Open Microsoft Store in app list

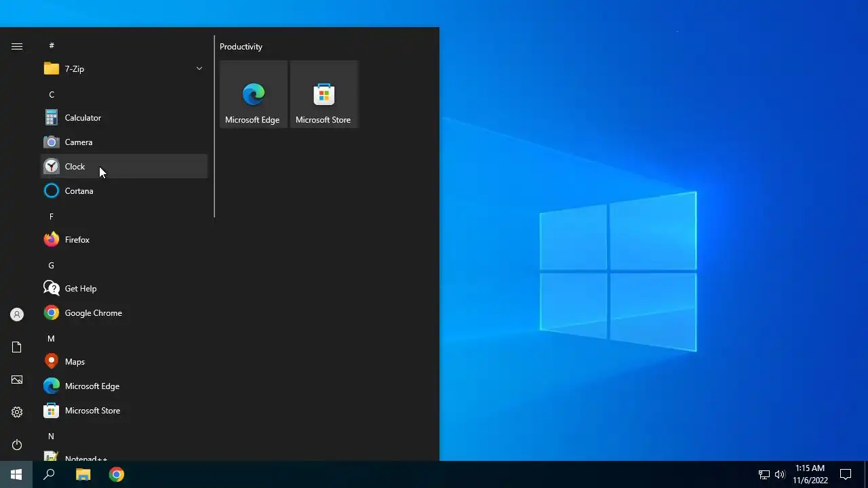[124, 411]
